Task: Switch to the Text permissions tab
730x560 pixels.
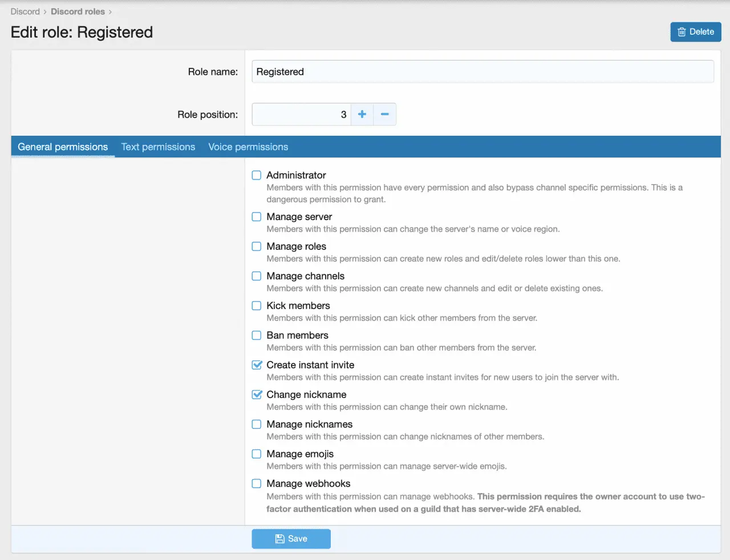Action: click(158, 147)
